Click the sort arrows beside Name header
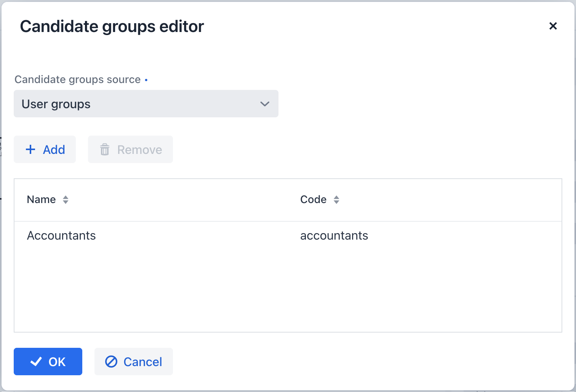576x392 pixels. (65, 200)
